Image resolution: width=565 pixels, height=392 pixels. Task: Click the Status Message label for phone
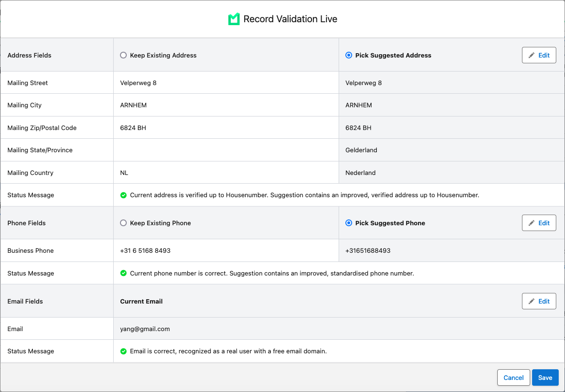click(x=30, y=273)
